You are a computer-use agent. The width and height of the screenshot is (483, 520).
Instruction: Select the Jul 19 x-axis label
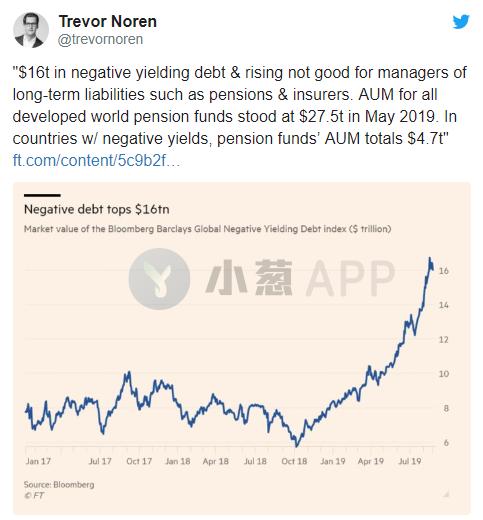[x=410, y=461]
